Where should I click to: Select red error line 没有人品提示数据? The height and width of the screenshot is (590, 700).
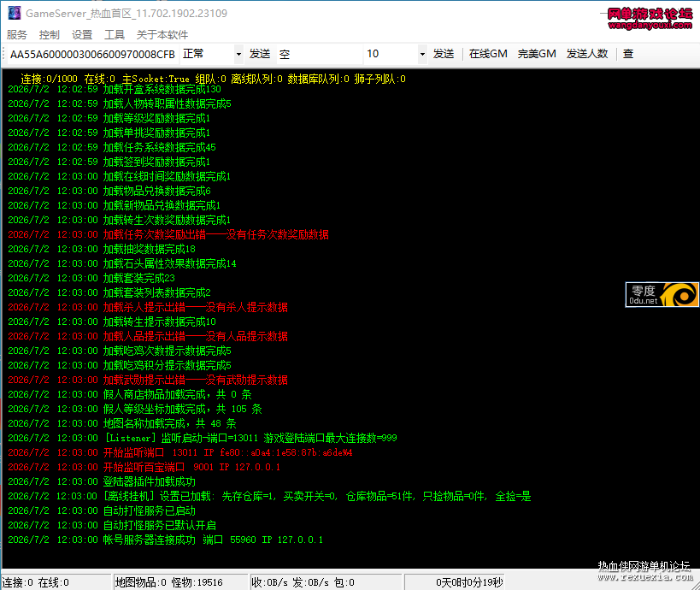click(148, 336)
